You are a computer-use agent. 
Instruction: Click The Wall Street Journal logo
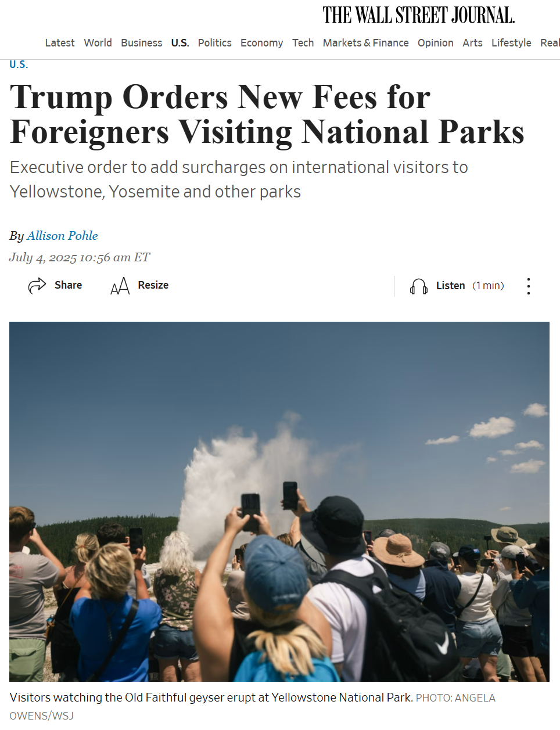click(418, 15)
